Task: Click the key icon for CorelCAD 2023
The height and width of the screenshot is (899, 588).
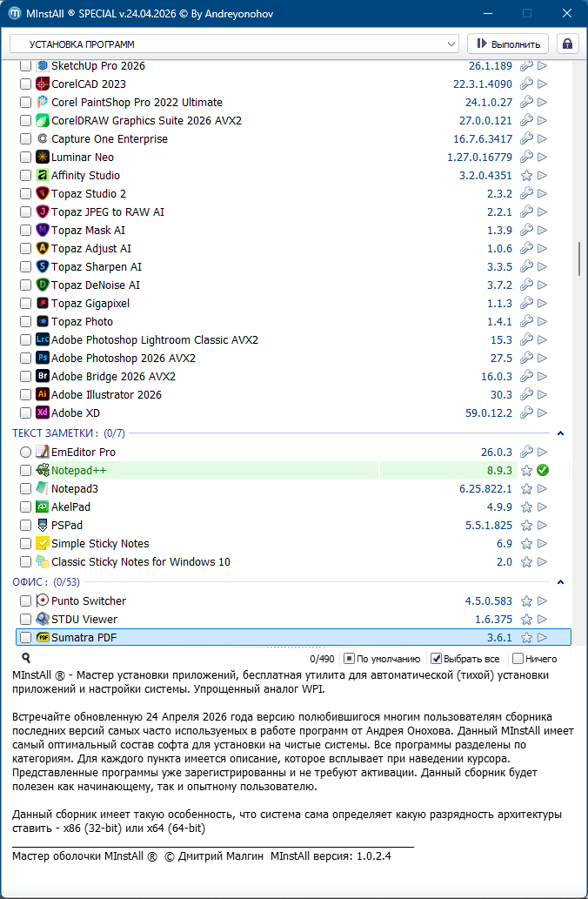Action: pyautogui.click(x=526, y=84)
